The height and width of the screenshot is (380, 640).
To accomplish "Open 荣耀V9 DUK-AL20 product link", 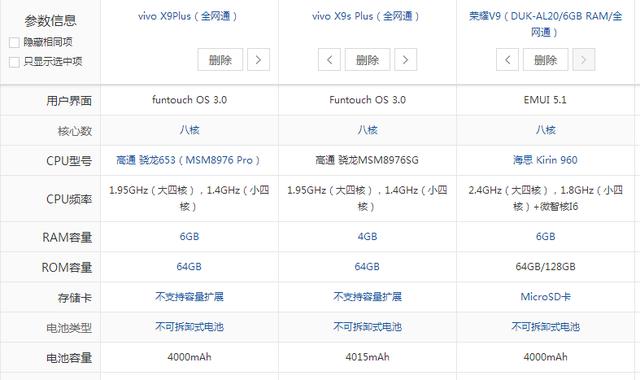I will (545, 24).
